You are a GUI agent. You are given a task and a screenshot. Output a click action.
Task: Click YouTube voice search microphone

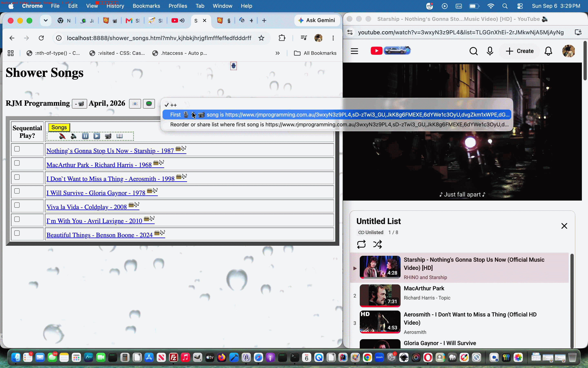coord(490,51)
